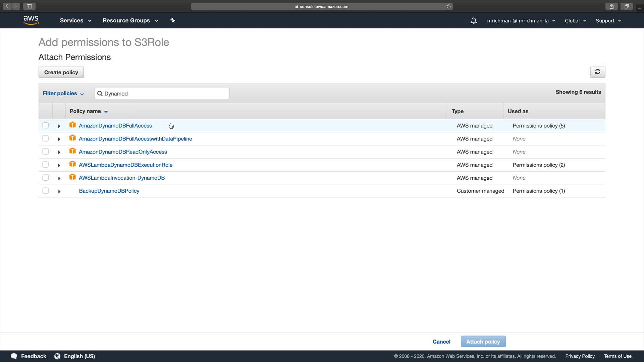644x362 pixels.
Task: Click the Create policy button
Action: [x=61, y=72]
